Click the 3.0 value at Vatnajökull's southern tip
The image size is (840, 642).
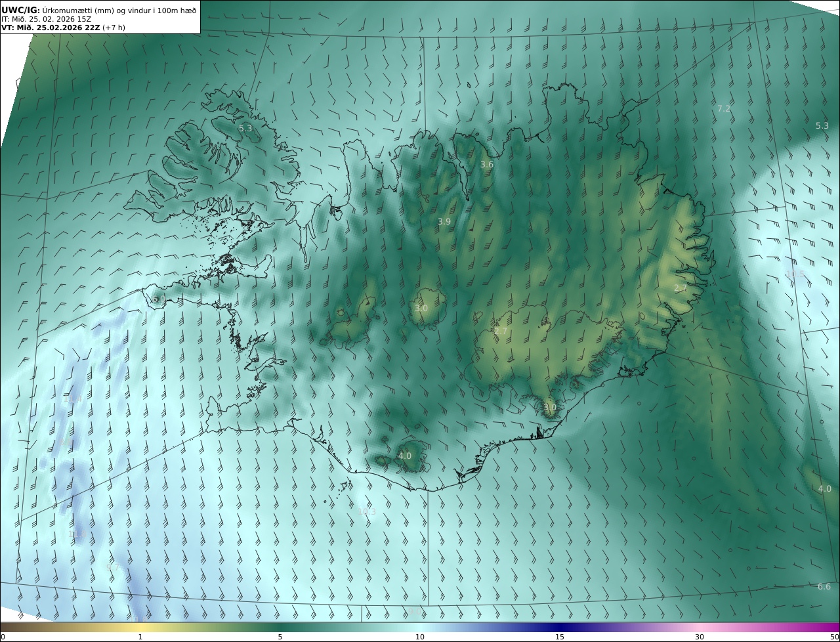coord(550,408)
